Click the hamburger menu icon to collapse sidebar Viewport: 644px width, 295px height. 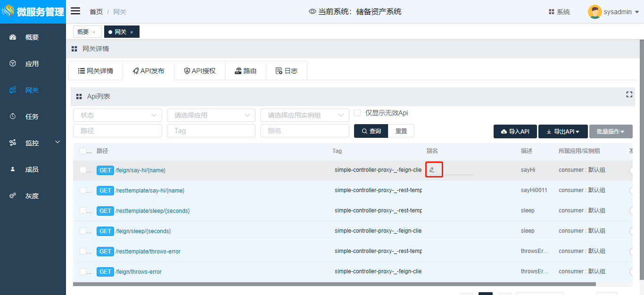point(75,11)
